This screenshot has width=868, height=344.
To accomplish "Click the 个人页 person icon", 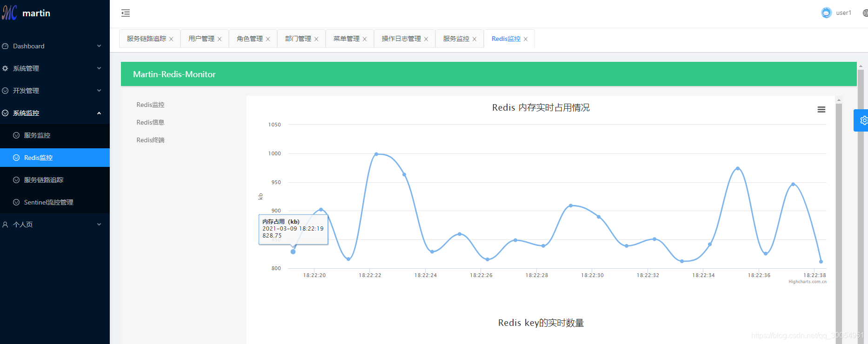I will [5, 225].
